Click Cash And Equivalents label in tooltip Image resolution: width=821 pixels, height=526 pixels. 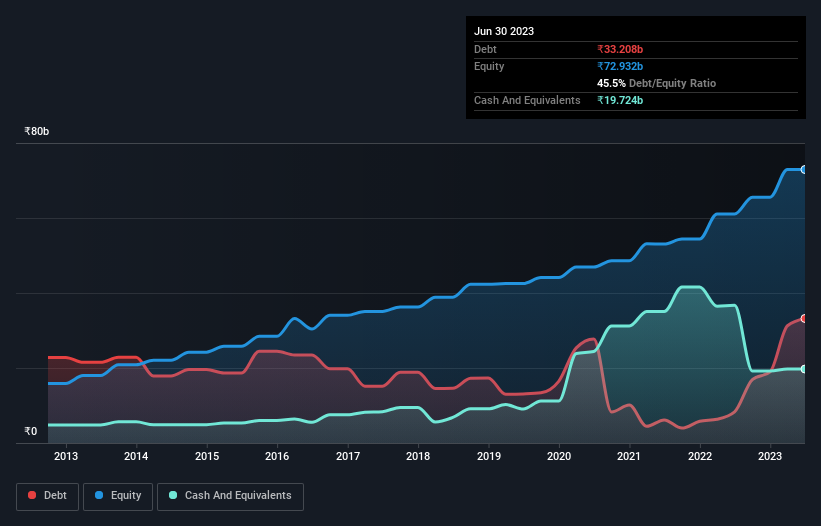point(527,100)
